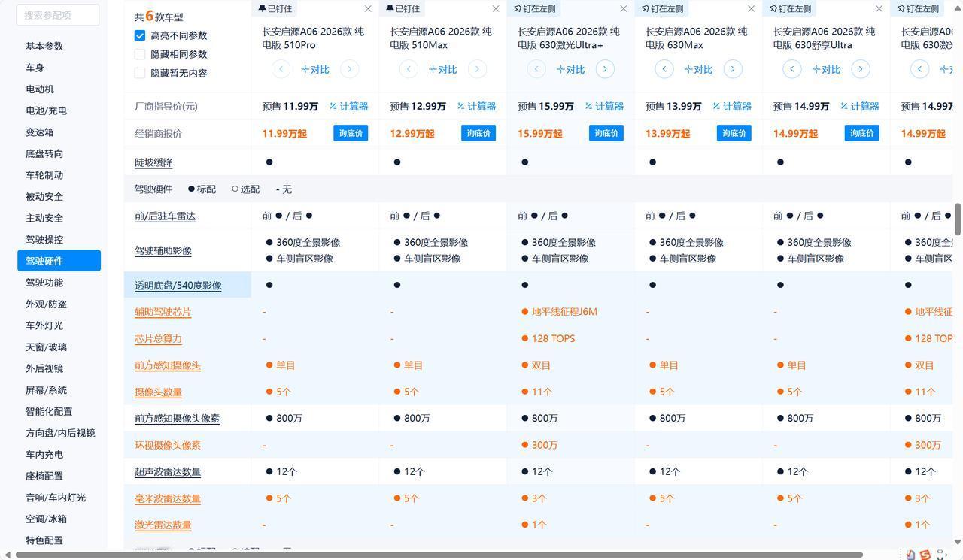Select the 主动安全 sidebar item
963x560 pixels.
pos(44,218)
